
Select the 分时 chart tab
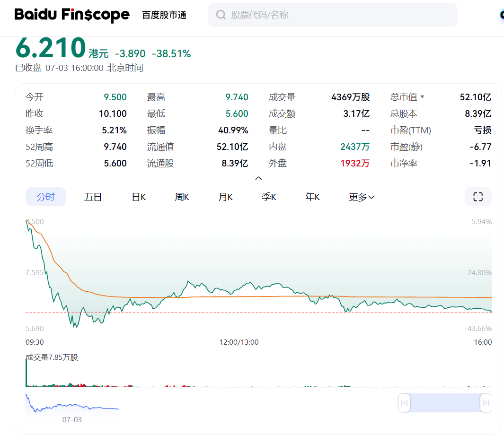pyautogui.click(x=45, y=197)
